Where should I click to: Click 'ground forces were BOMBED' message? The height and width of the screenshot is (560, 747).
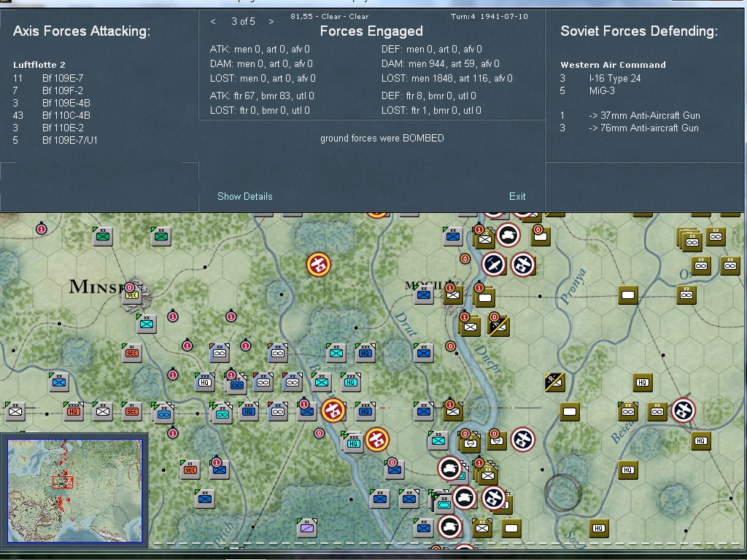(382, 138)
